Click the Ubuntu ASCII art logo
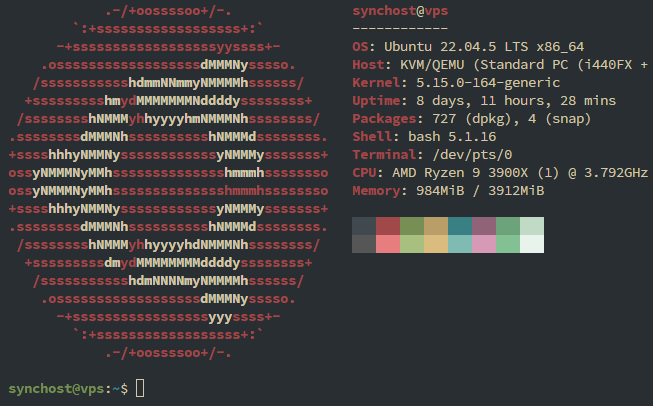Image resolution: width=653 pixels, height=406 pixels. pyautogui.click(x=168, y=181)
